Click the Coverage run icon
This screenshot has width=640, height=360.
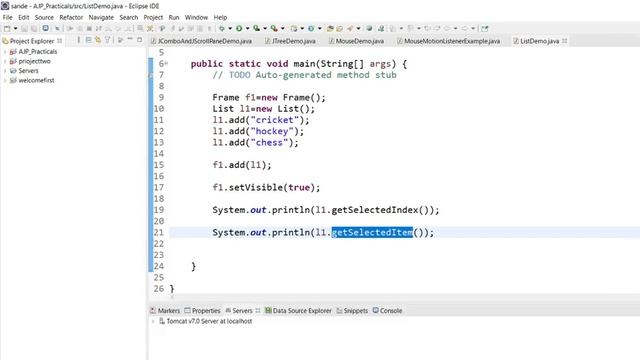coord(256,29)
